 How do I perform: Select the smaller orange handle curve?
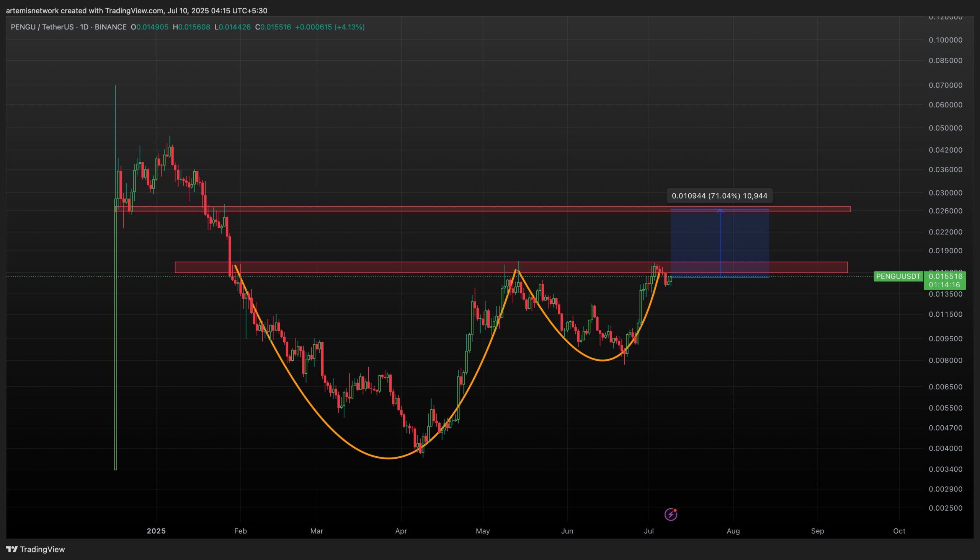coord(603,360)
